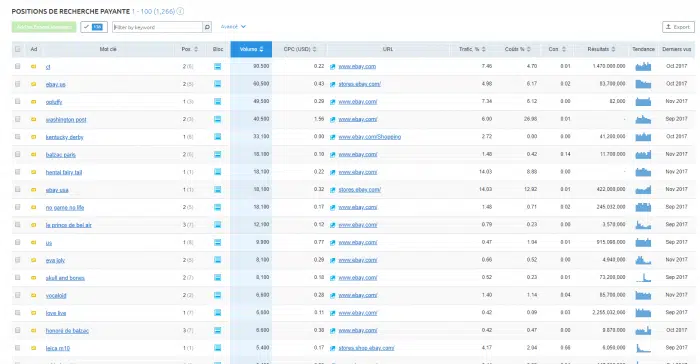Click the magnifier search icon in keyword filter
This screenshot has width=700, height=364.
coord(207,27)
